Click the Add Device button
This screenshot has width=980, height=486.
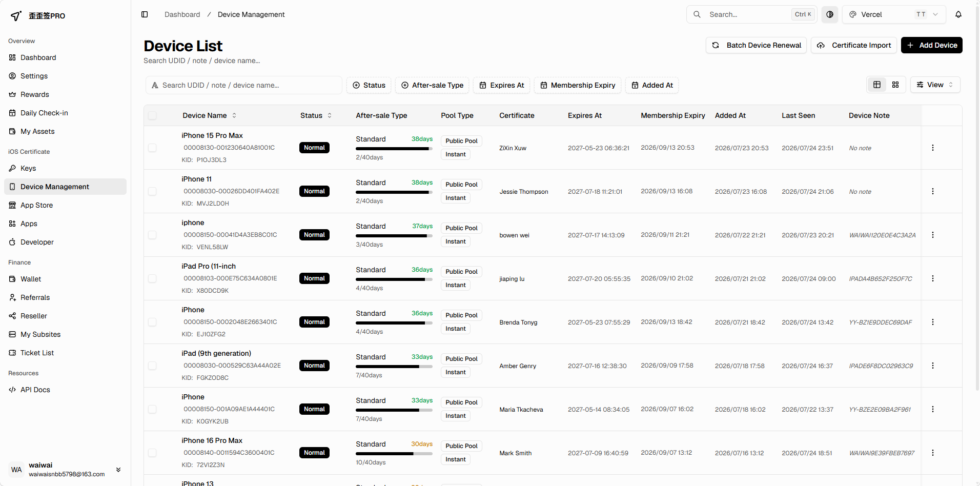tap(932, 45)
